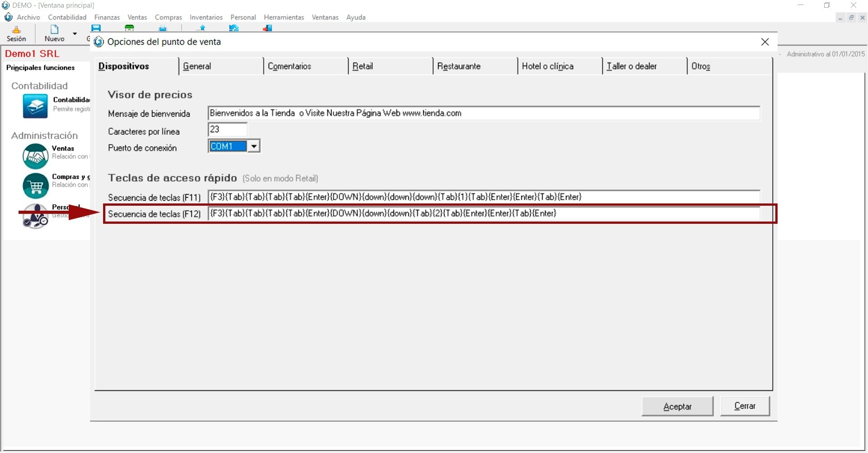Open the Inventarios menu
The image size is (868, 453).
pyautogui.click(x=206, y=17)
